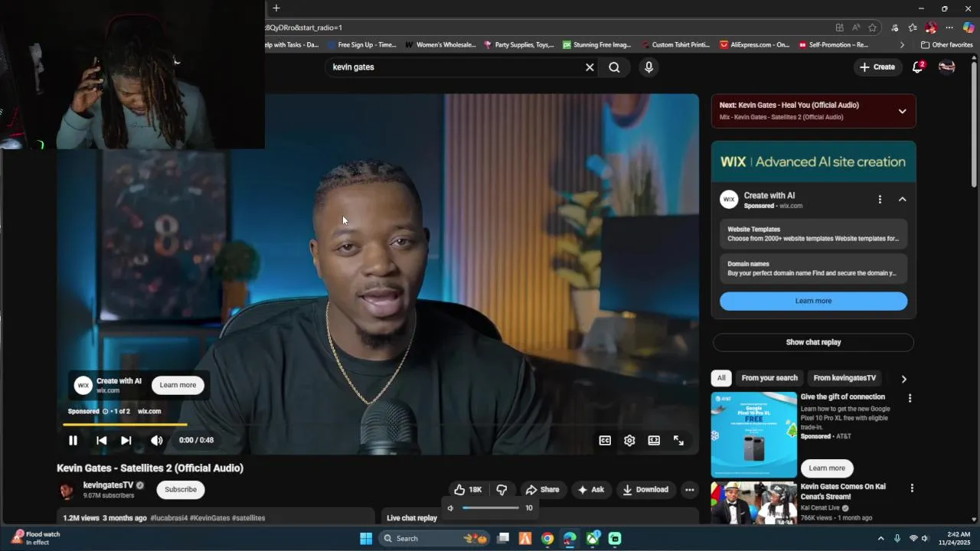Open kevingatesTV channel avatar
The image size is (980, 551).
click(x=67, y=490)
